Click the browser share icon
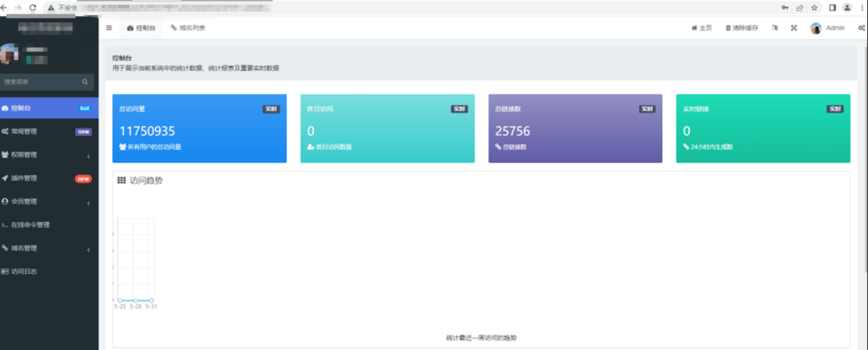Viewport: 868px width, 350px height. click(x=800, y=7)
